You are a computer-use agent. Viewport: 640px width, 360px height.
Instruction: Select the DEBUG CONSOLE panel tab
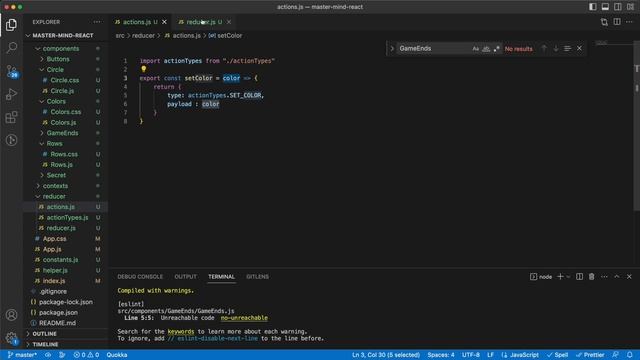140,277
